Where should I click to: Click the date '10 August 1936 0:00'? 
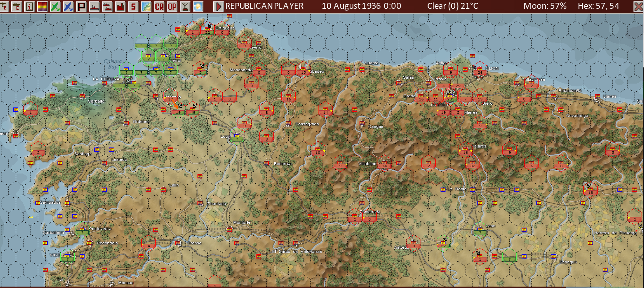361,6
